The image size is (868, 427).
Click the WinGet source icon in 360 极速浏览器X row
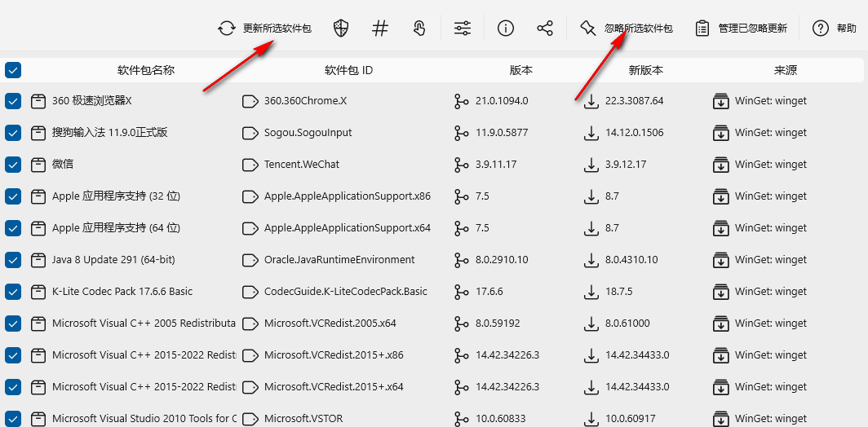point(720,101)
